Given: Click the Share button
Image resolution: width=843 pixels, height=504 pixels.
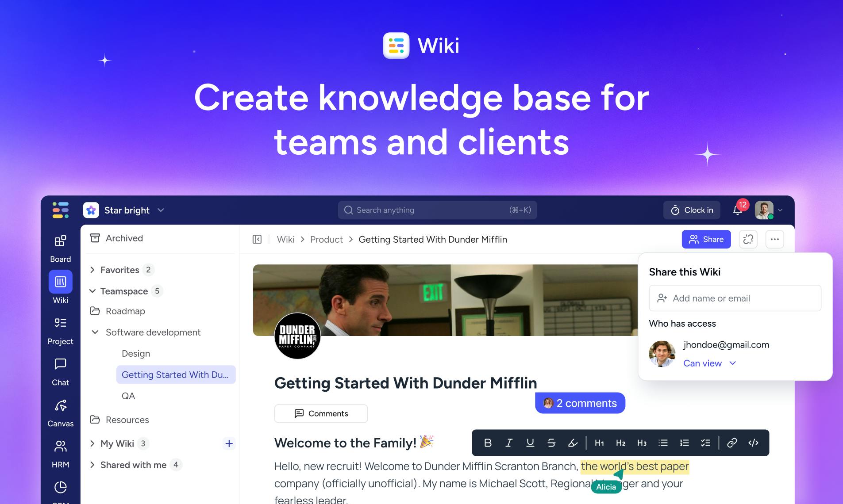Looking at the screenshot, I should tap(706, 239).
